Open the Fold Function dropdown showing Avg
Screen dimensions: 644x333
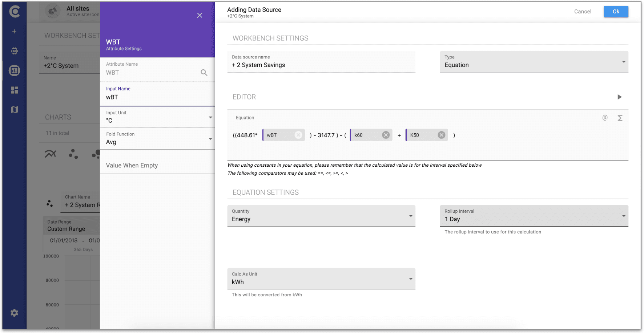tap(210, 139)
